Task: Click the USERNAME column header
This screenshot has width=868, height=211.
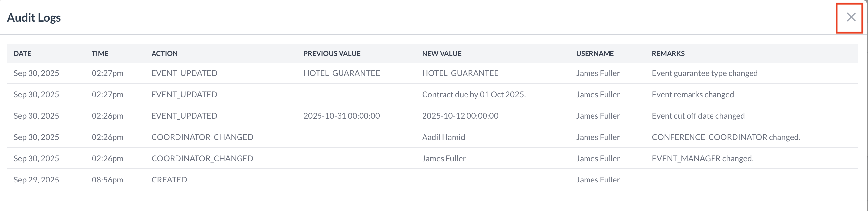Action: coord(595,53)
